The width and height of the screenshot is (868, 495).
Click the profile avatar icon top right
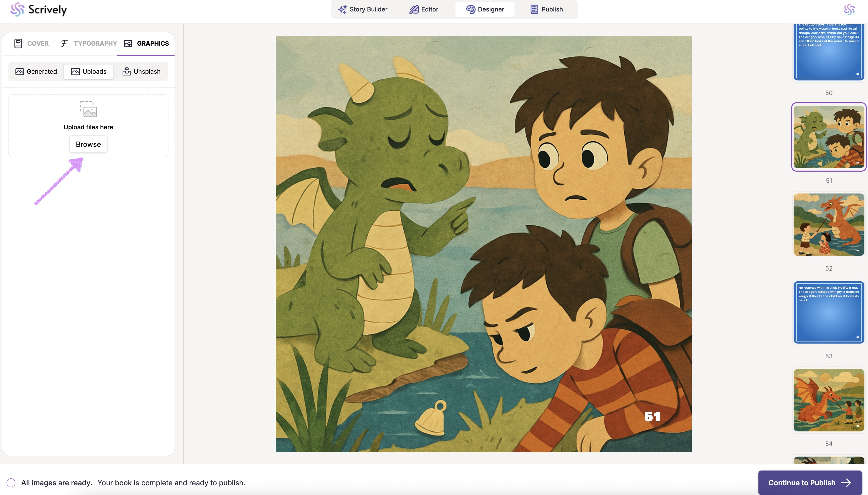[849, 9]
